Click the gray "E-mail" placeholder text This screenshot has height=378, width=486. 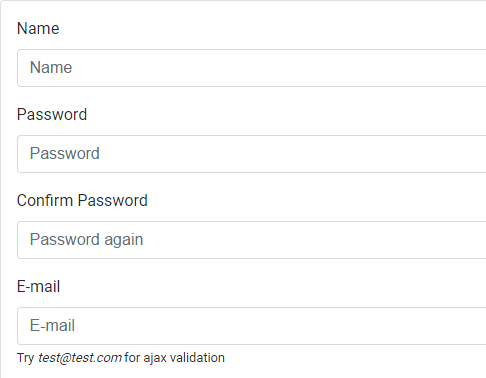click(x=52, y=325)
